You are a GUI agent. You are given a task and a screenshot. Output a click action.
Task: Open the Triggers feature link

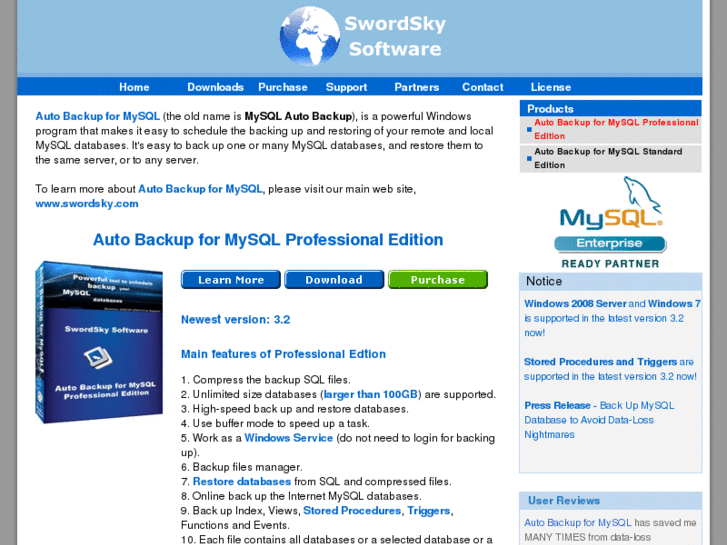pyautogui.click(x=428, y=511)
